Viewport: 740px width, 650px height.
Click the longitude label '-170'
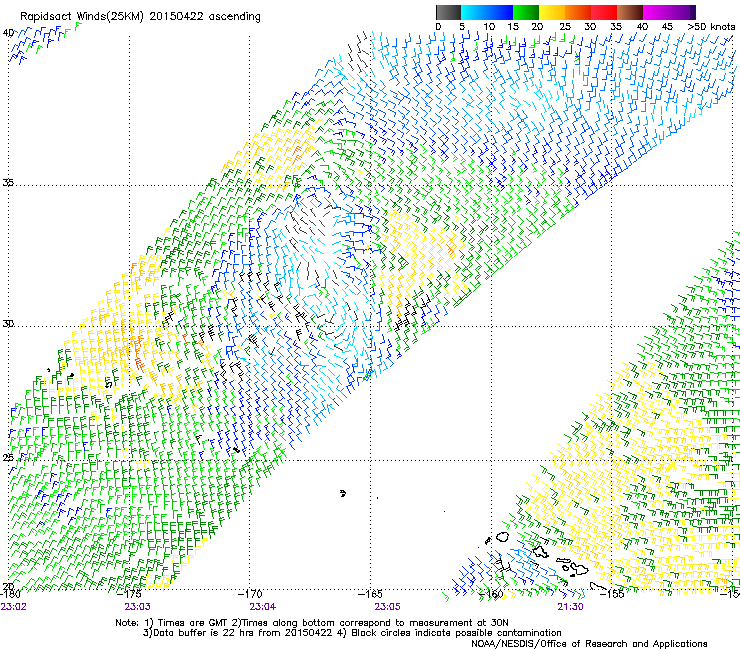click(x=250, y=594)
